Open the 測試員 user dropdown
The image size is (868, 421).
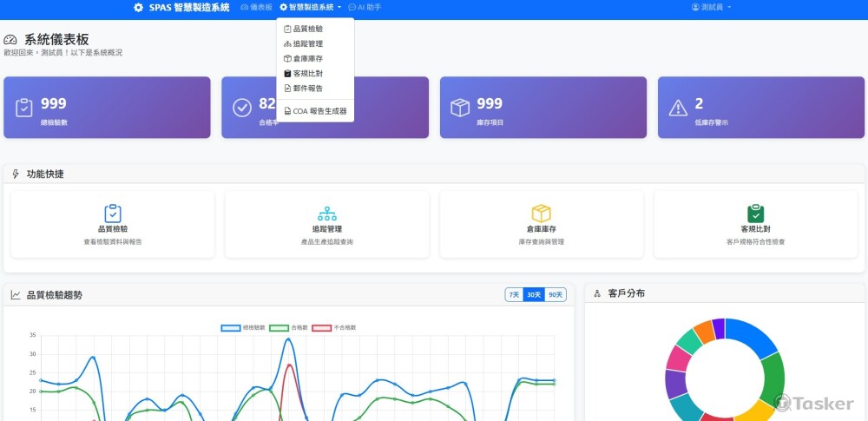[x=711, y=7]
